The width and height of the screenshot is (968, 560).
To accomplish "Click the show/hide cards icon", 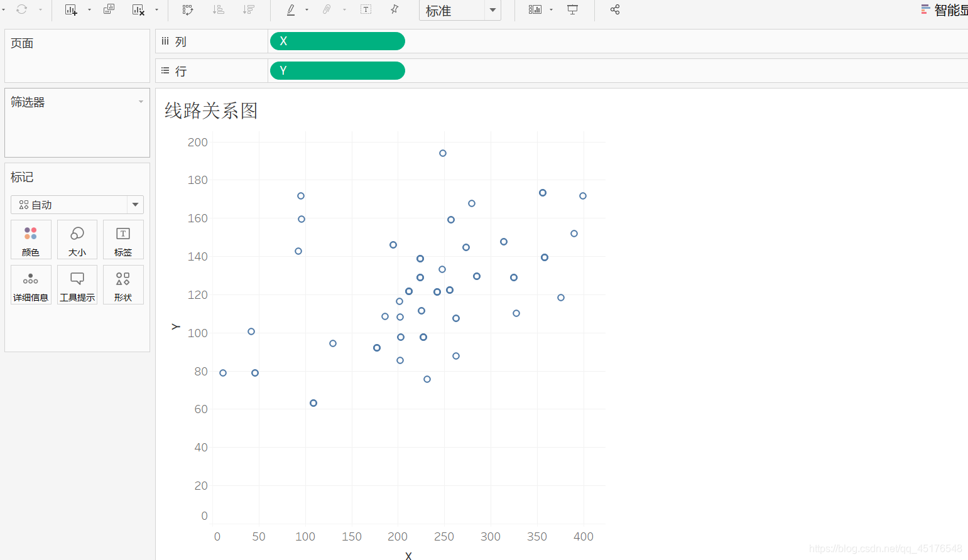I will (535, 9).
